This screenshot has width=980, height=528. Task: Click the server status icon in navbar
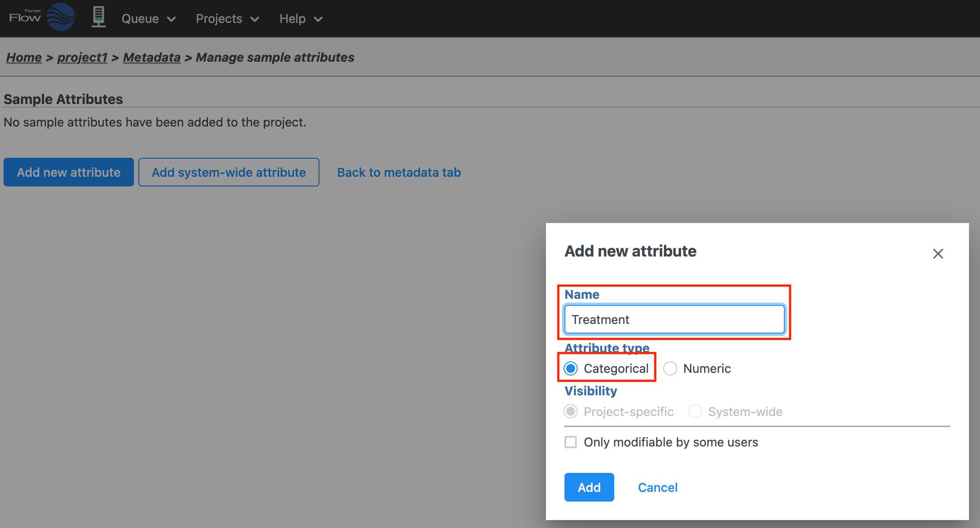click(99, 18)
